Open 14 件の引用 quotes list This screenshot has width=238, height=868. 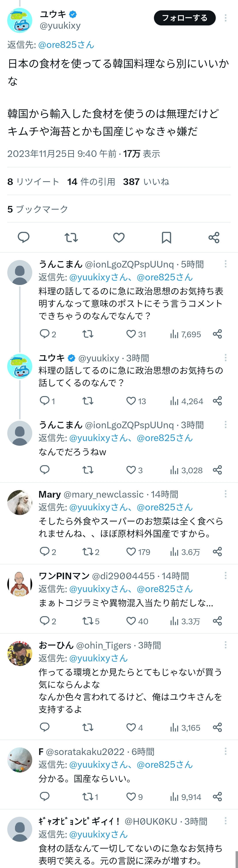(x=91, y=182)
